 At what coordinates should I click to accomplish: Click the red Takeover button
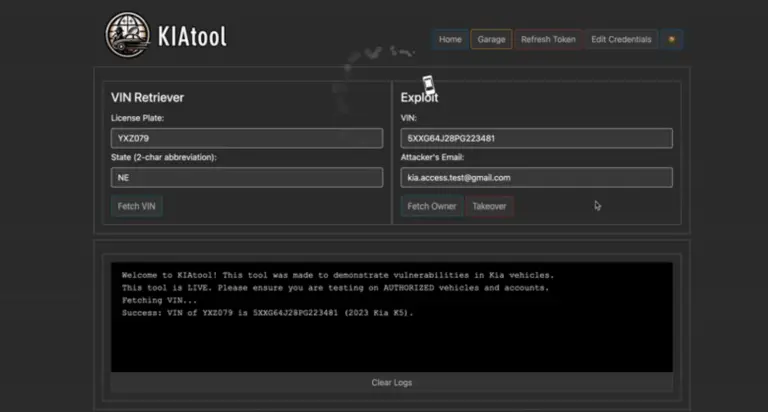click(x=489, y=206)
